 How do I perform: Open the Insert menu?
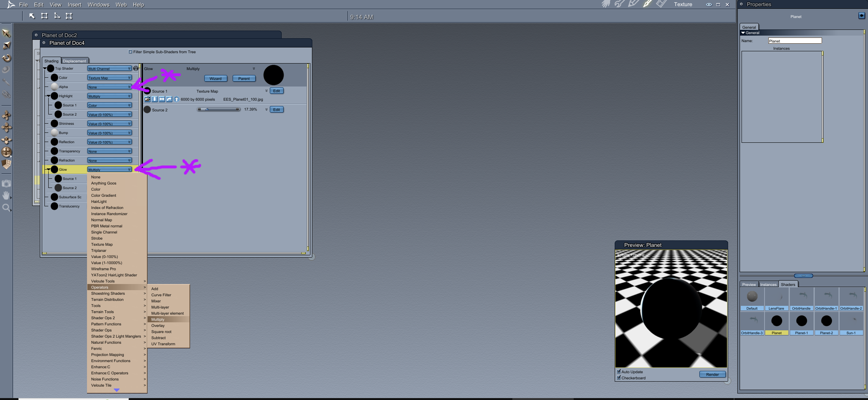[74, 5]
